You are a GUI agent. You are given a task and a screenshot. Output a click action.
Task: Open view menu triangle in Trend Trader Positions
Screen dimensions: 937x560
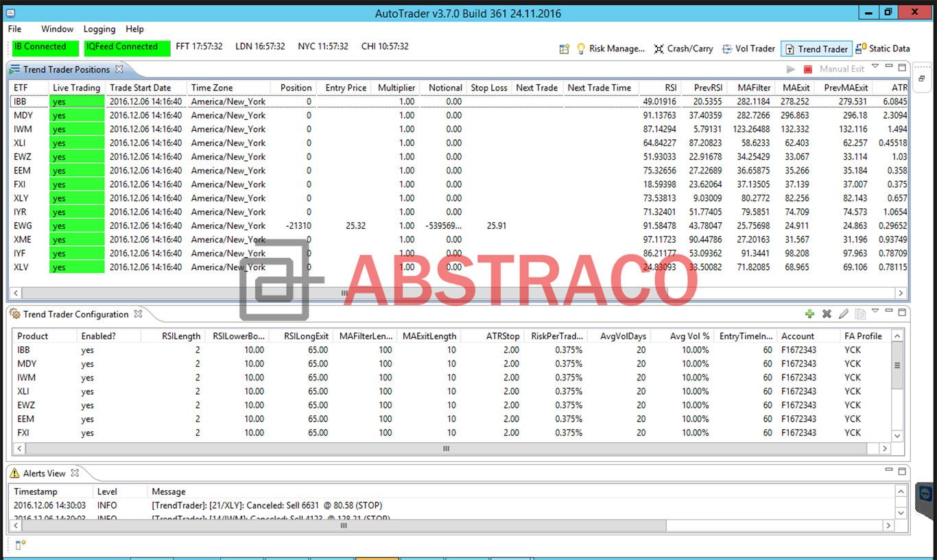875,67
